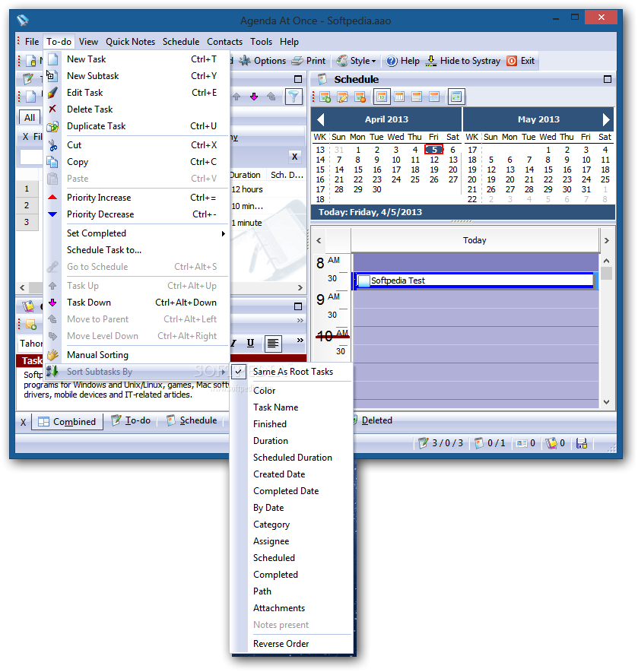This screenshot has width=638, height=672.
Task: Switch to the Combined tab
Action: pyautogui.click(x=68, y=422)
